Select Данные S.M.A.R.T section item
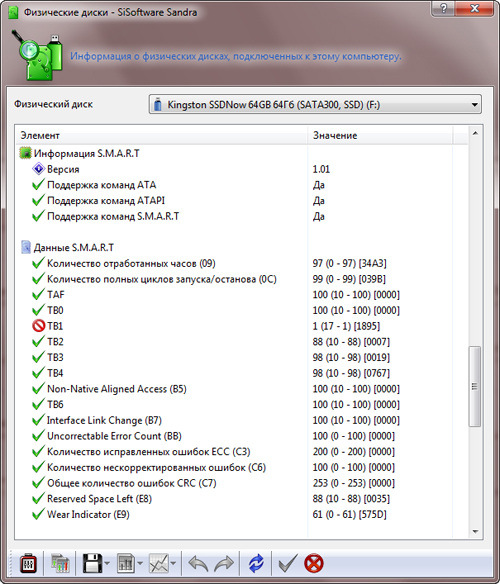This screenshot has width=500, height=584. [x=74, y=248]
